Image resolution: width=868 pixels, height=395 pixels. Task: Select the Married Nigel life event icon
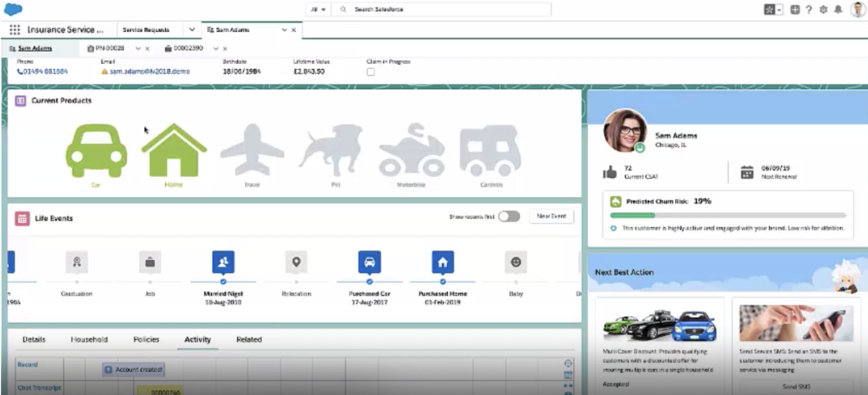(x=223, y=262)
